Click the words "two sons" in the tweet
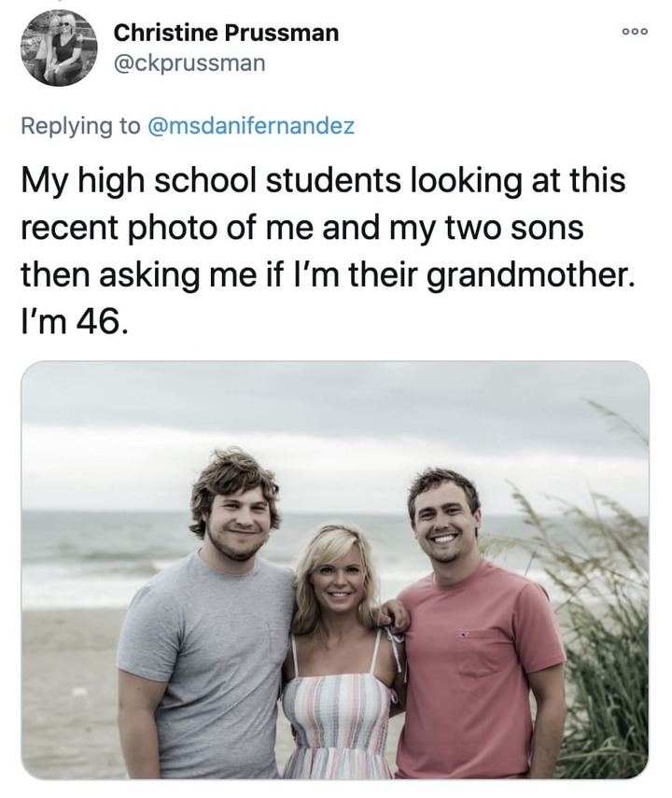The height and width of the screenshot is (798, 672). pos(514,228)
